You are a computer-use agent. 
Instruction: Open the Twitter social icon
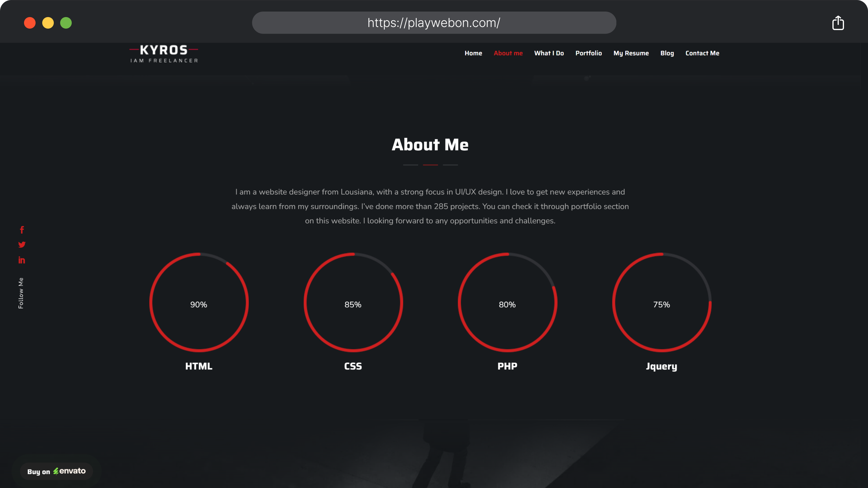pos(22,245)
